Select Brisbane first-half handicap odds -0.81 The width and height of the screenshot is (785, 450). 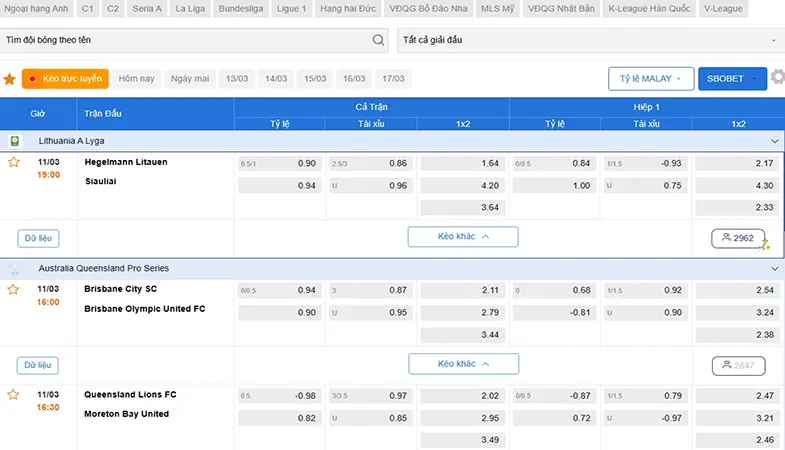coord(555,312)
